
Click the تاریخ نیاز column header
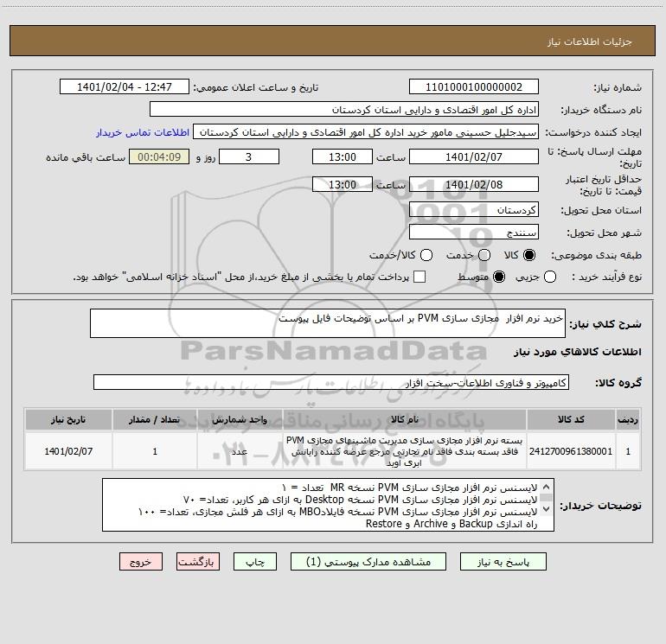coord(68,419)
